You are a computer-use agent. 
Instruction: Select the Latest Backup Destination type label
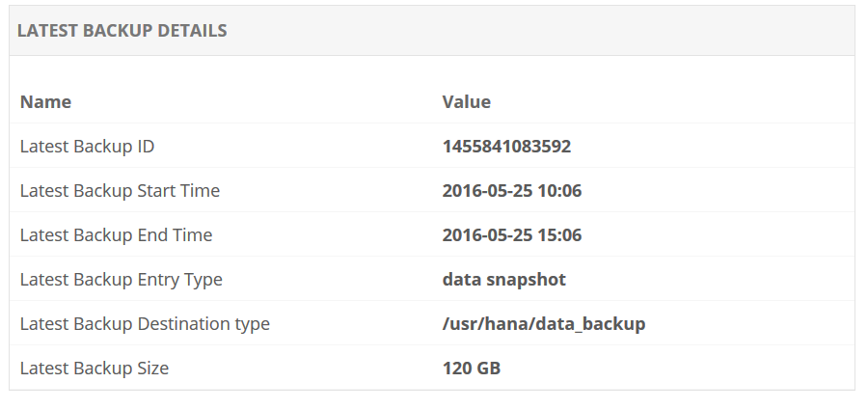pyautogui.click(x=145, y=324)
